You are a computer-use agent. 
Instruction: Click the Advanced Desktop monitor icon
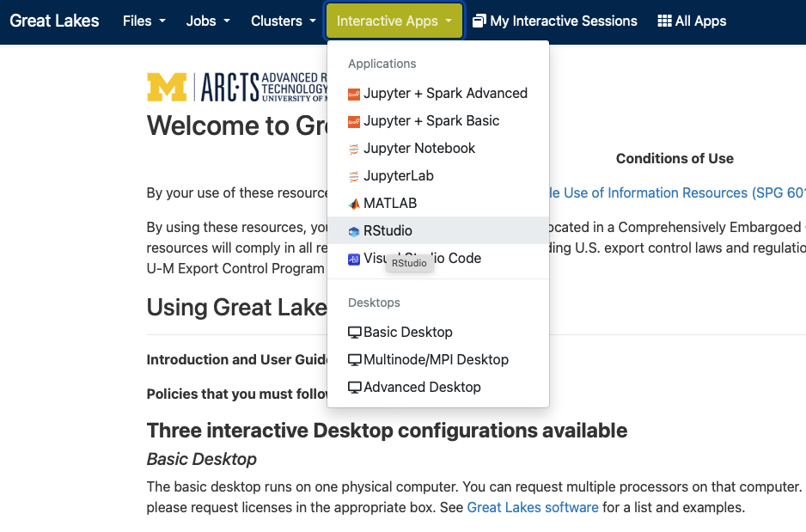[354, 388]
